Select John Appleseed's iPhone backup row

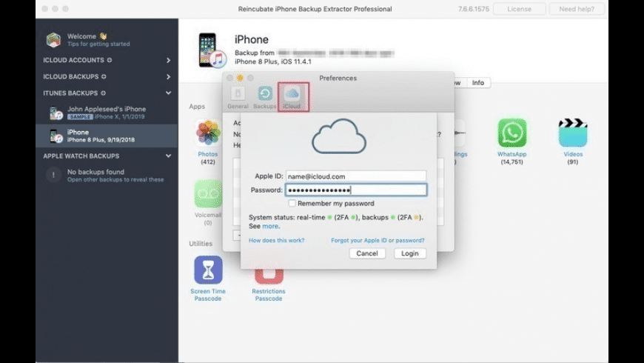click(107, 113)
